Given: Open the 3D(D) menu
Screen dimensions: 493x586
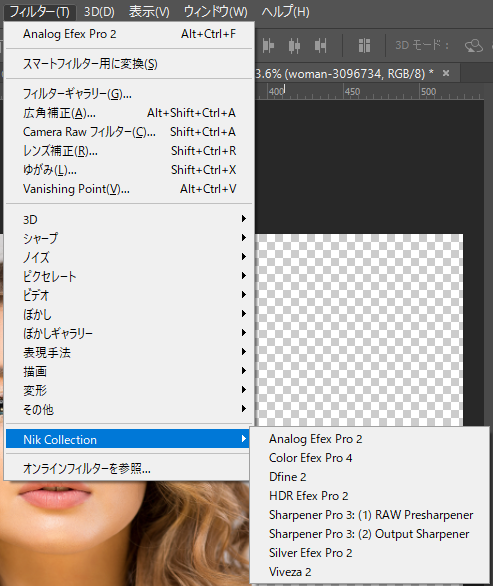Looking at the screenshot, I should (99, 12).
